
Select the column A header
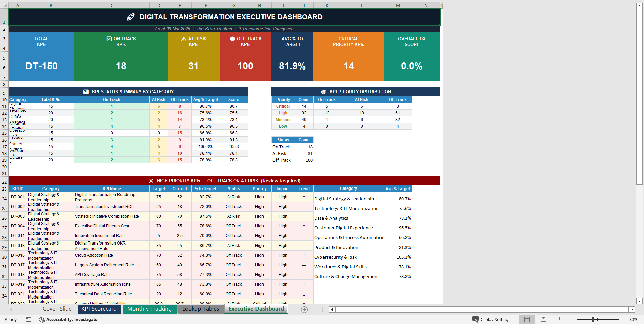(x=18, y=5)
